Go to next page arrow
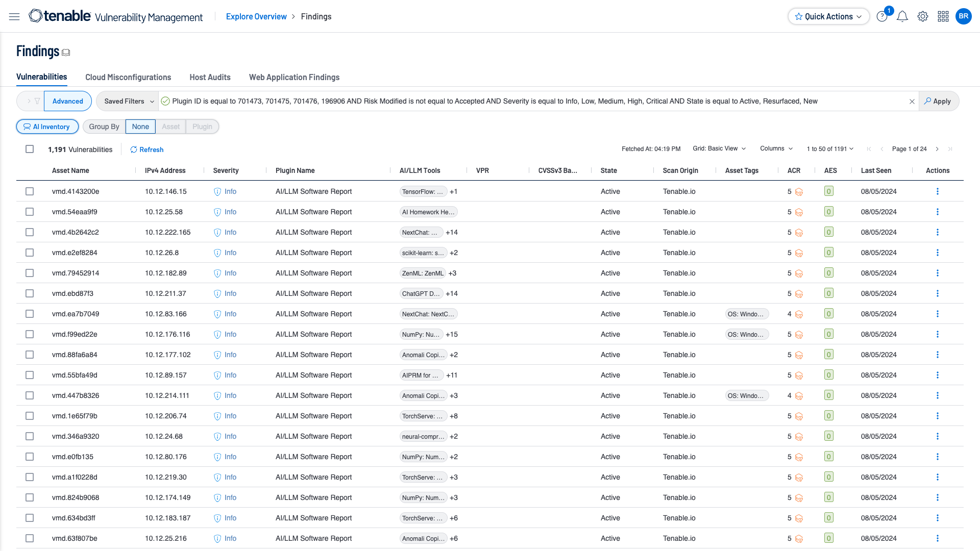980x551 pixels. tap(937, 149)
